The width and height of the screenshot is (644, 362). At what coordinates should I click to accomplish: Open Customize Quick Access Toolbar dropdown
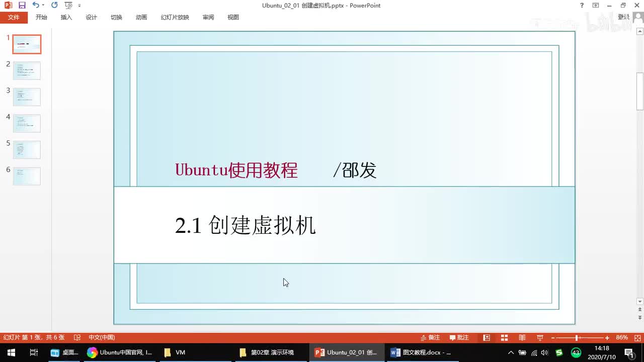[x=79, y=5]
